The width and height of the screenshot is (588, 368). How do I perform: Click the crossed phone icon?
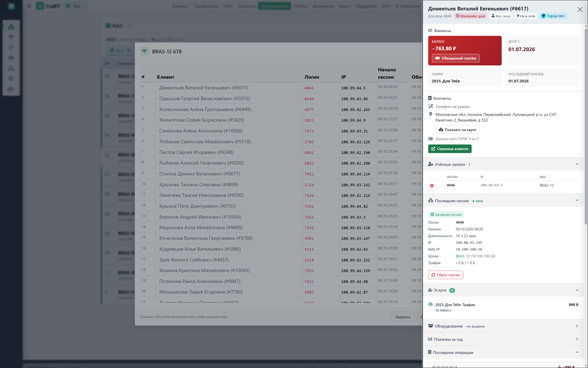pos(431,106)
